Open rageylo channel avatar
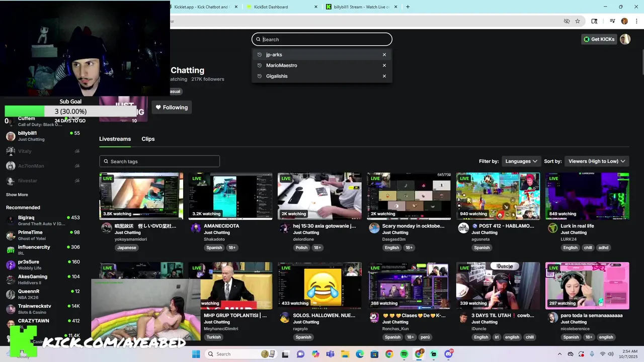 pyautogui.click(x=285, y=317)
